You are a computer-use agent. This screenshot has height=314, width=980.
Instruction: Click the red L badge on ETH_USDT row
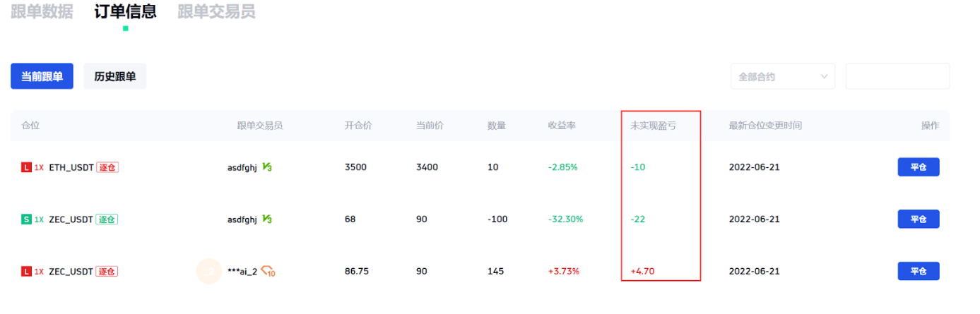pos(27,167)
